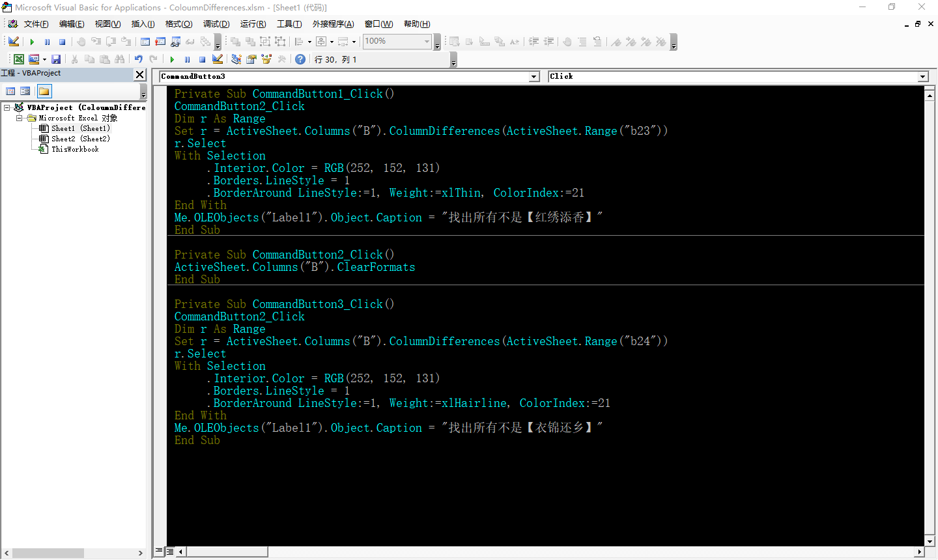The height and width of the screenshot is (560, 938).
Task: Toggle Design Mode in the Standard toolbar
Action: point(217,59)
